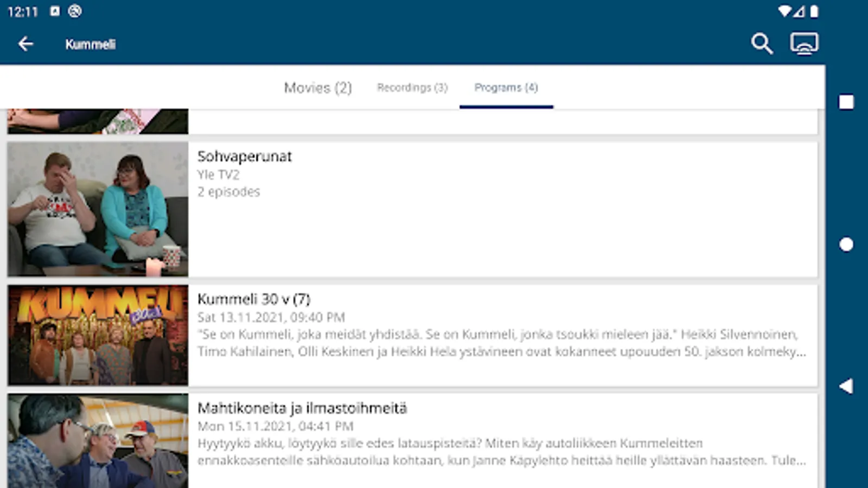Select the Mahtikoneita ja ilmastoihmeitä title
The height and width of the screenshot is (488, 868).
(x=302, y=408)
